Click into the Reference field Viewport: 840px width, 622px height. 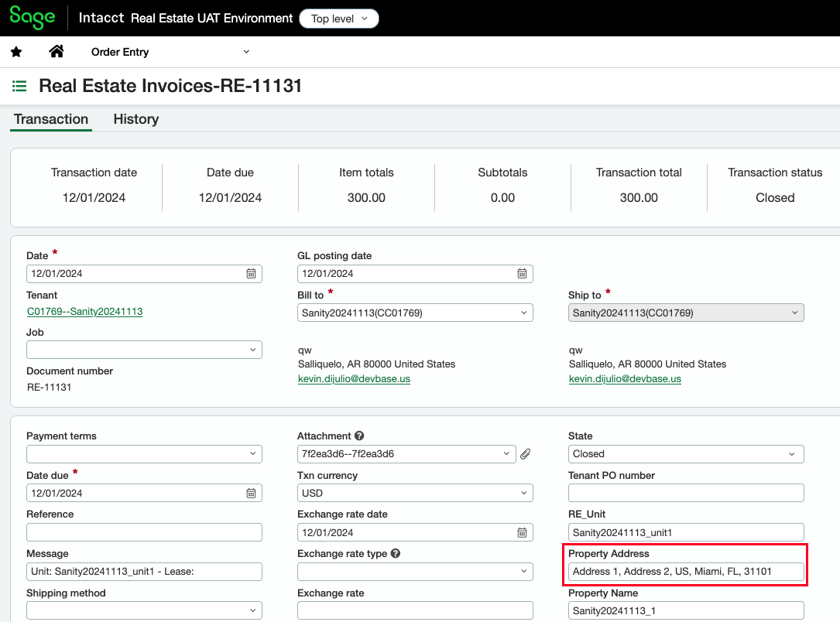(144, 532)
